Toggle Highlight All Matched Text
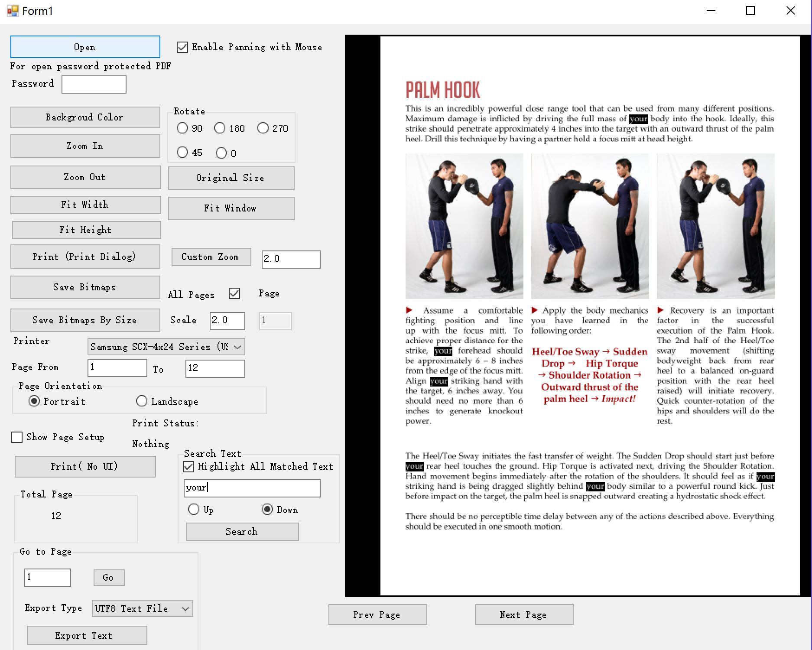Viewport: 812px width, 650px height. [188, 467]
